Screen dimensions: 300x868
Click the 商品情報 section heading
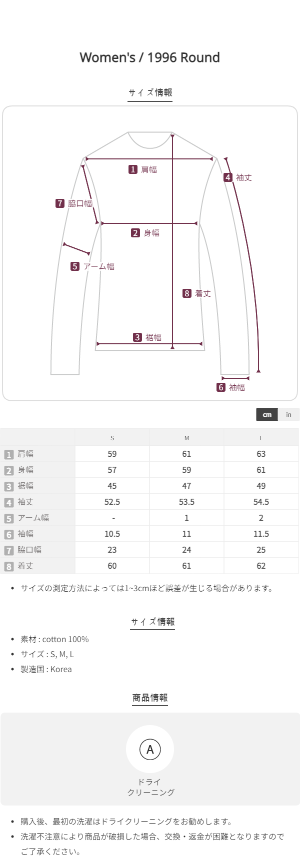(150, 698)
